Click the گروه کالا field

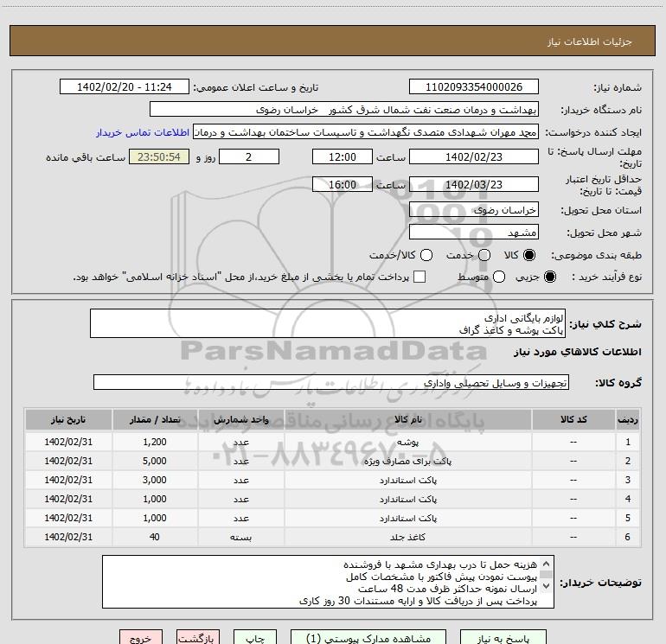point(331,382)
